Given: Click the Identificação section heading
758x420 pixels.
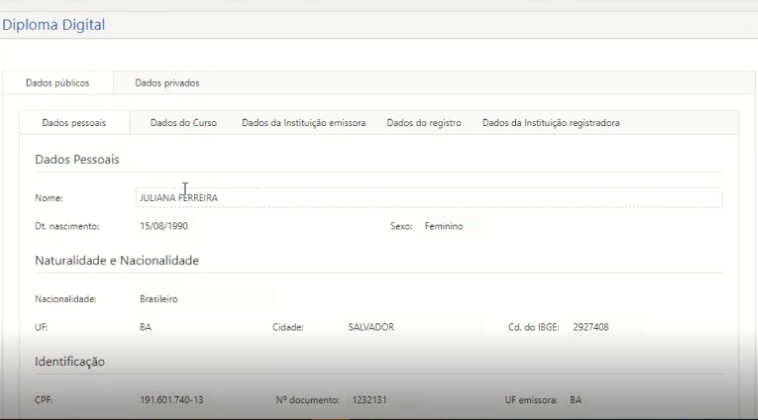Looking at the screenshot, I should tap(70, 361).
